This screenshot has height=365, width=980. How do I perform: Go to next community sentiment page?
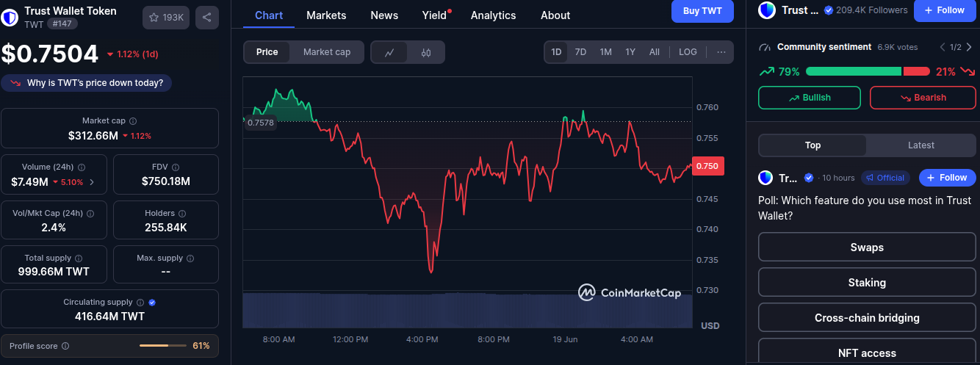(x=969, y=47)
